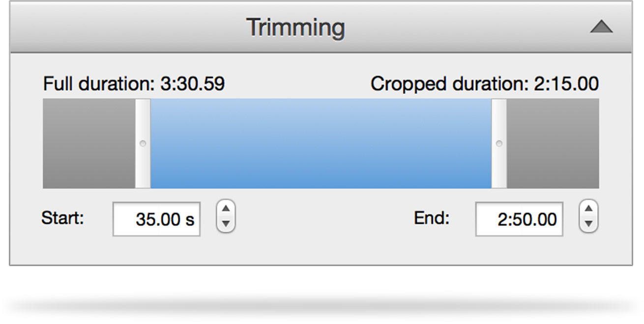Click the Start: label
644x324 pixels.
click(x=61, y=219)
